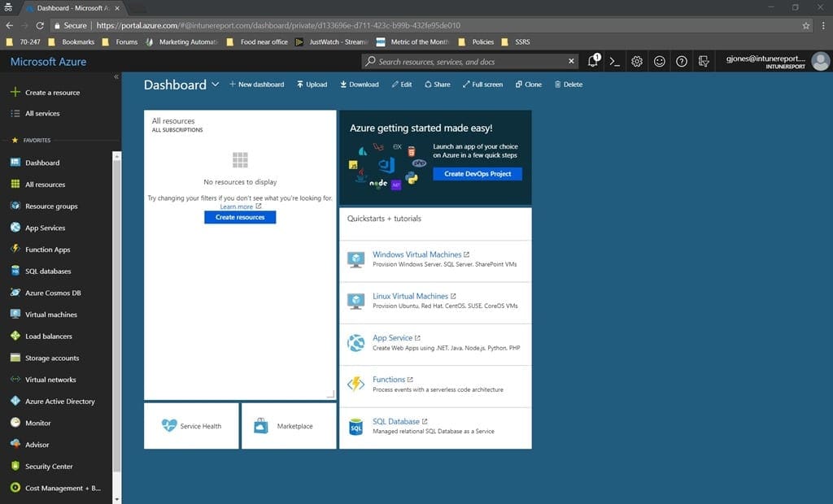
Task: Bookmark the page with the star icon
Action: pos(806,25)
